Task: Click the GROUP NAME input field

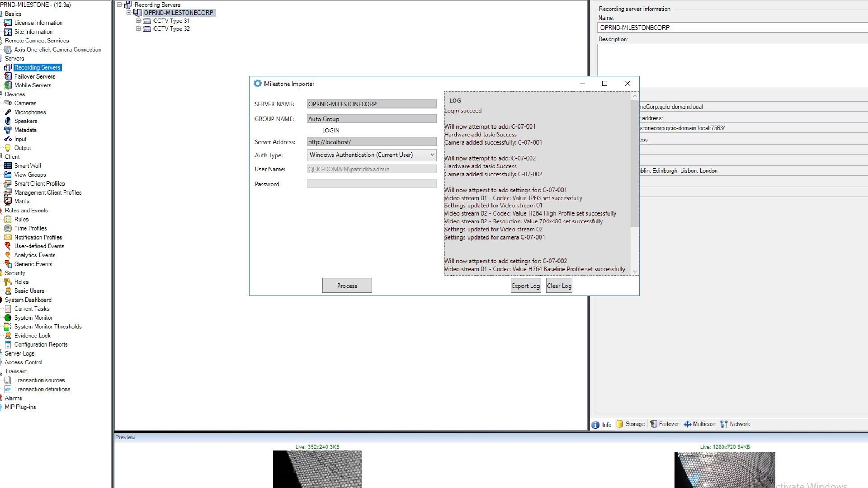Action: (x=372, y=119)
